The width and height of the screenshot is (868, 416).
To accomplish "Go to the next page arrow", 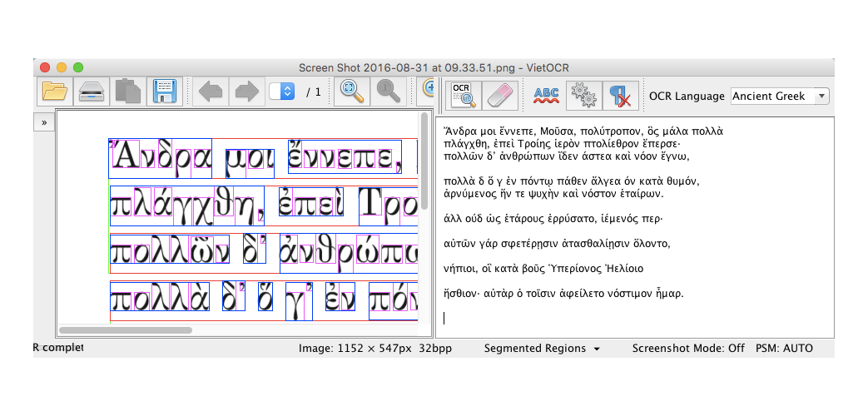I will [247, 92].
